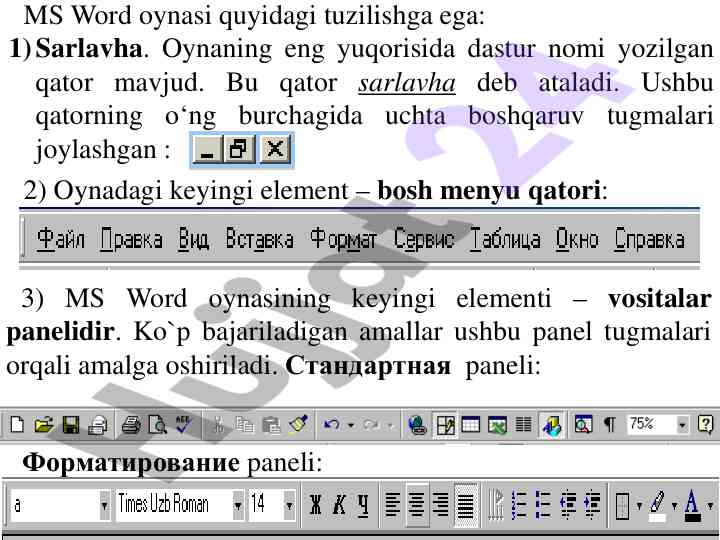Click the Outside Border icon
Image resolution: width=720 pixels, height=540 pixels.
[x=623, y=505]
